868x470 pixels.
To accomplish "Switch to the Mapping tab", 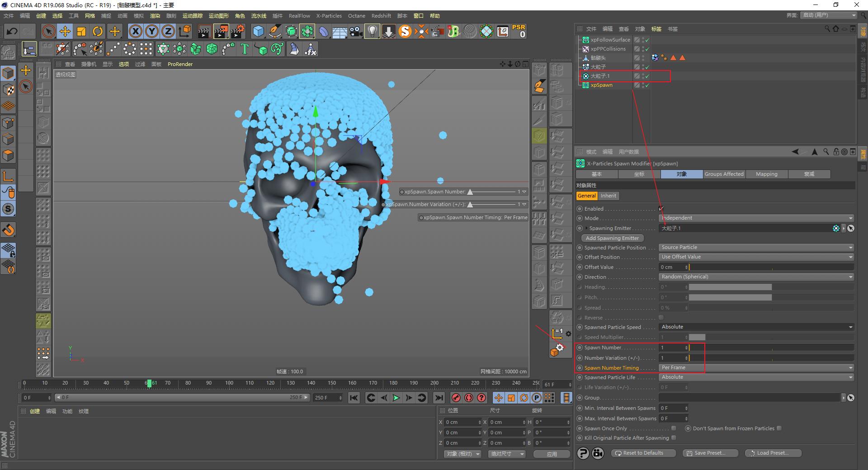I will point(766,174).
